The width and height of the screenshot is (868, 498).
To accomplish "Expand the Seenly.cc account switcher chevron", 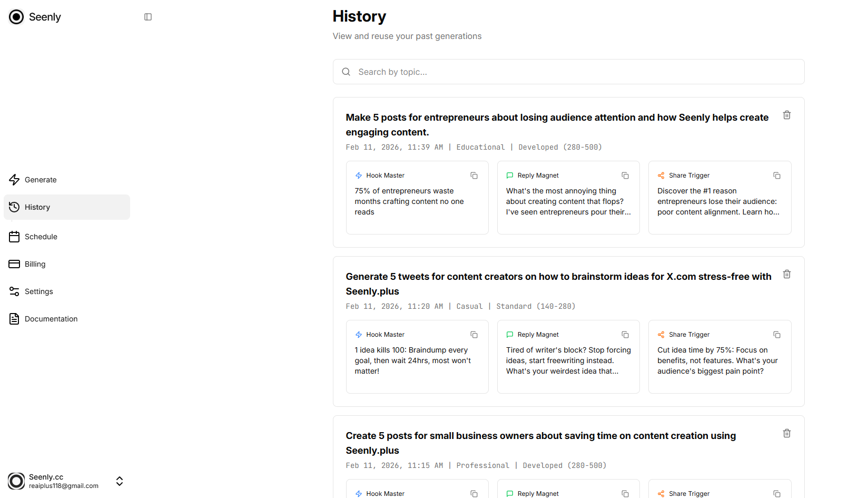I will click(x=119, y=481).
